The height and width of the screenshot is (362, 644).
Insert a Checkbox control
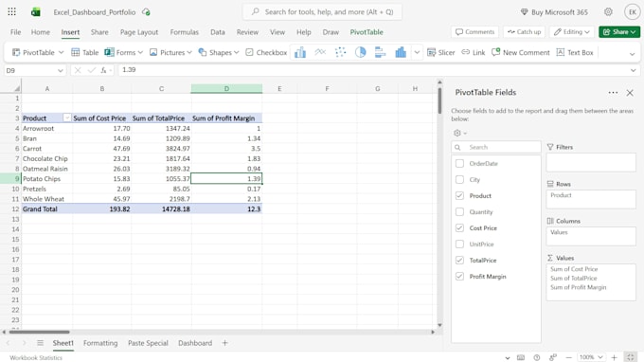tap(266, 52)
